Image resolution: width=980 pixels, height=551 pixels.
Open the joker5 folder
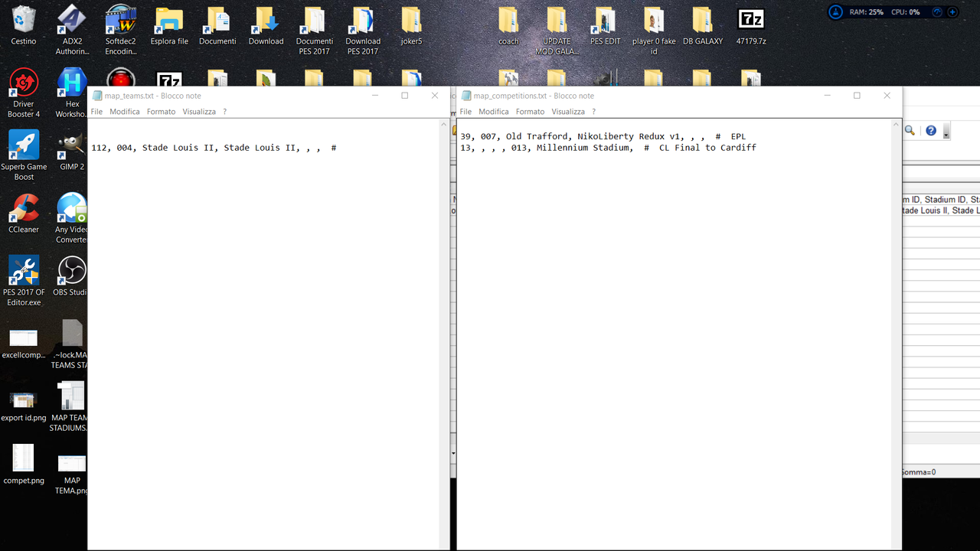pyautogui.click(x=411, y=25)
